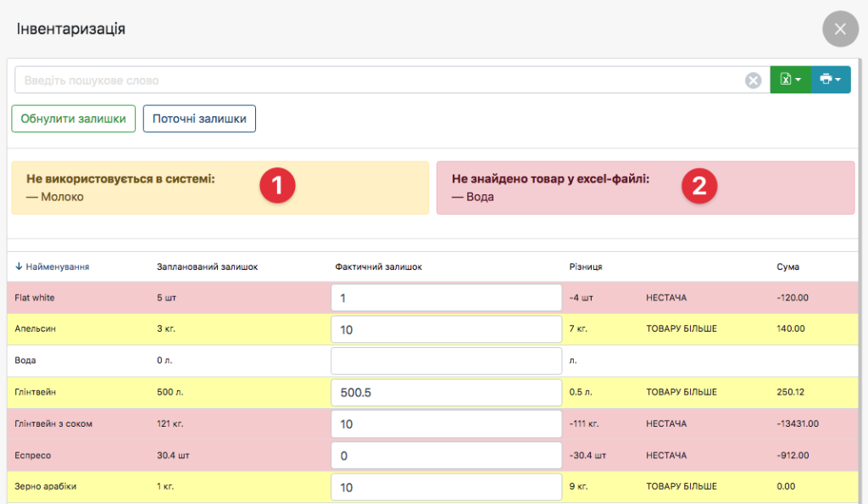Clear the search field with X icon
The height and width of the screenshot is (504, 868).
(x=753, y=81)
